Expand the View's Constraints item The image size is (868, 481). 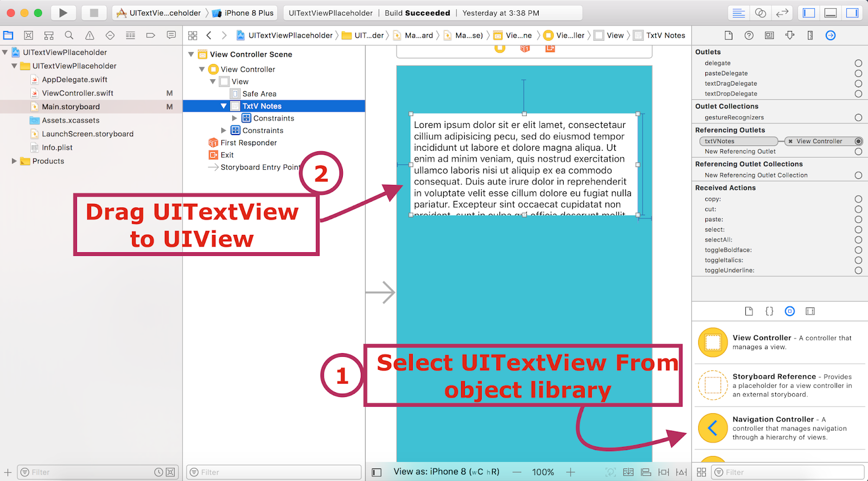(x=224, y=131)
